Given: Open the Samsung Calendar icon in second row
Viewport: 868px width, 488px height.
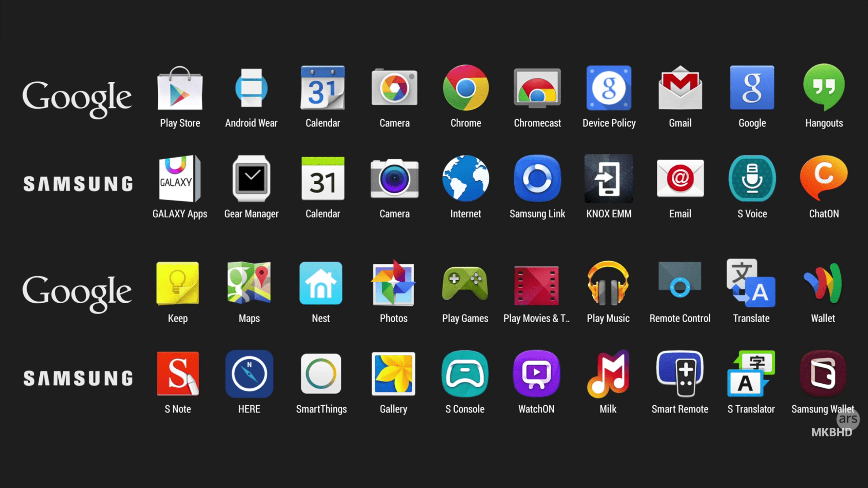Looking at the screenshot, I should 323,179.
